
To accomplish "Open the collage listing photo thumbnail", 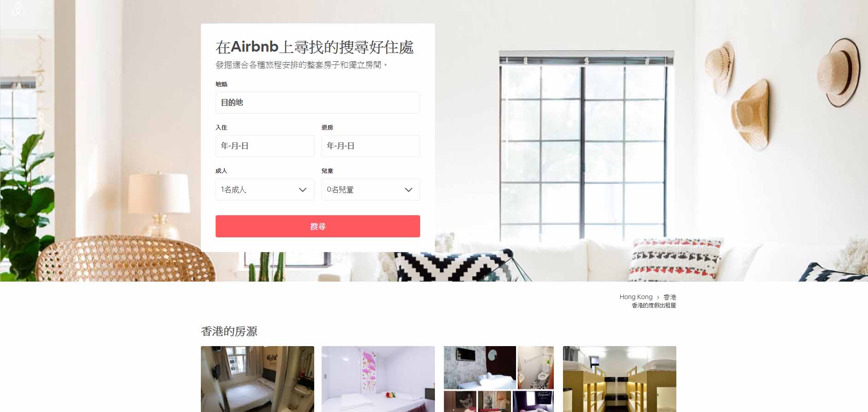I will click(x=499, y=379).
